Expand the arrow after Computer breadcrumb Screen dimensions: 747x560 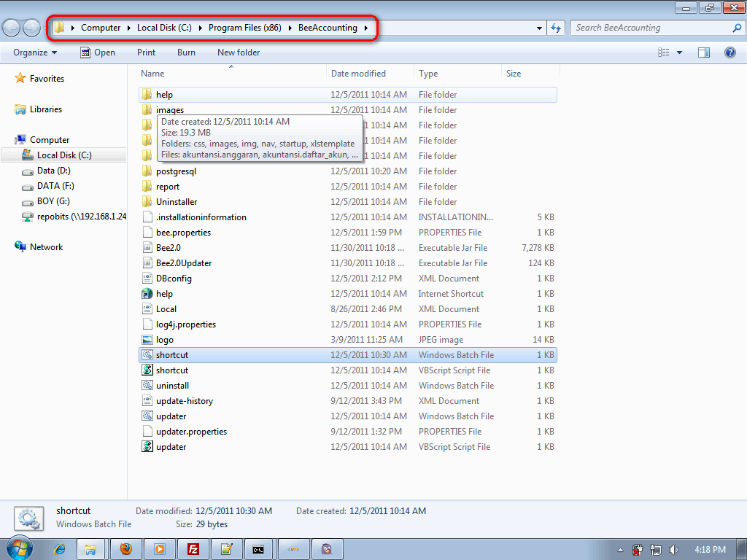[129, 28]
